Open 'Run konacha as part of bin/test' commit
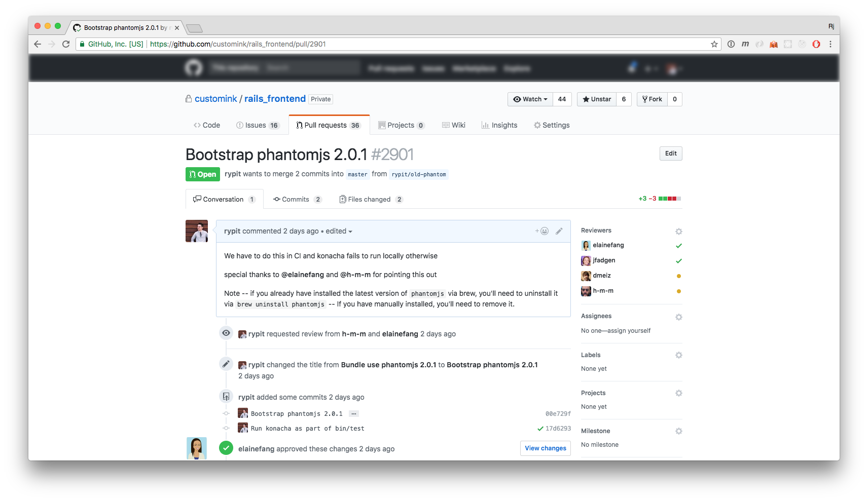 (308, 429)
